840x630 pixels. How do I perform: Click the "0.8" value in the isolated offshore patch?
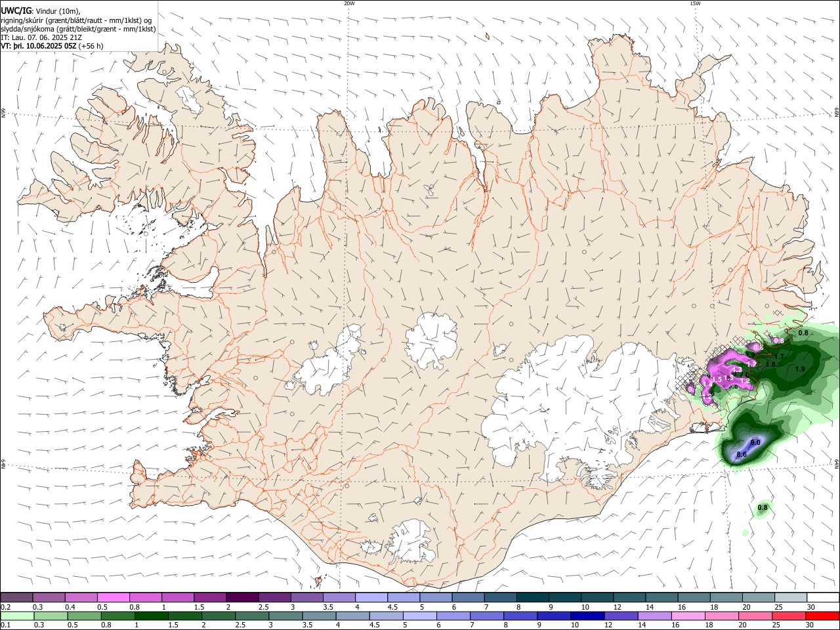[763, 507]
